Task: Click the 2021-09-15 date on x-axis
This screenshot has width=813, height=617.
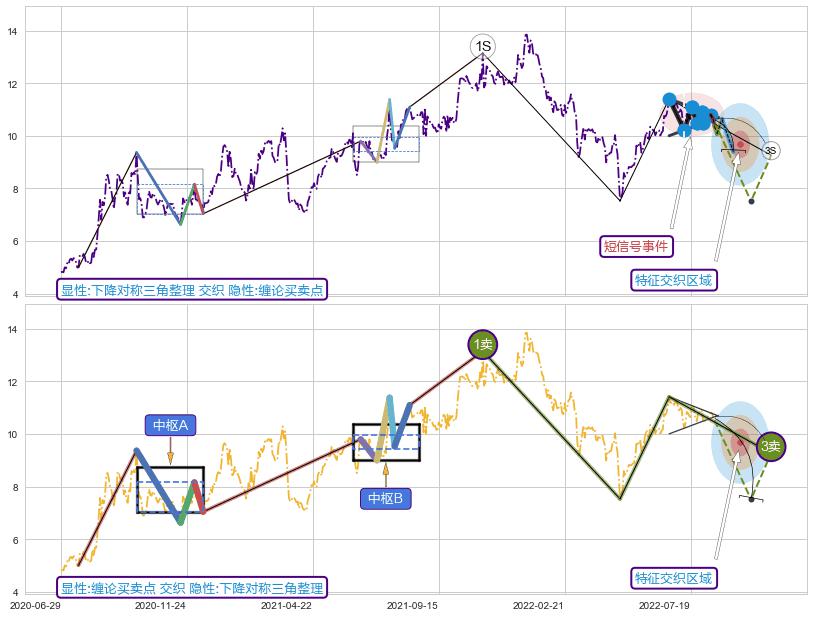Action: click(412, 605)
